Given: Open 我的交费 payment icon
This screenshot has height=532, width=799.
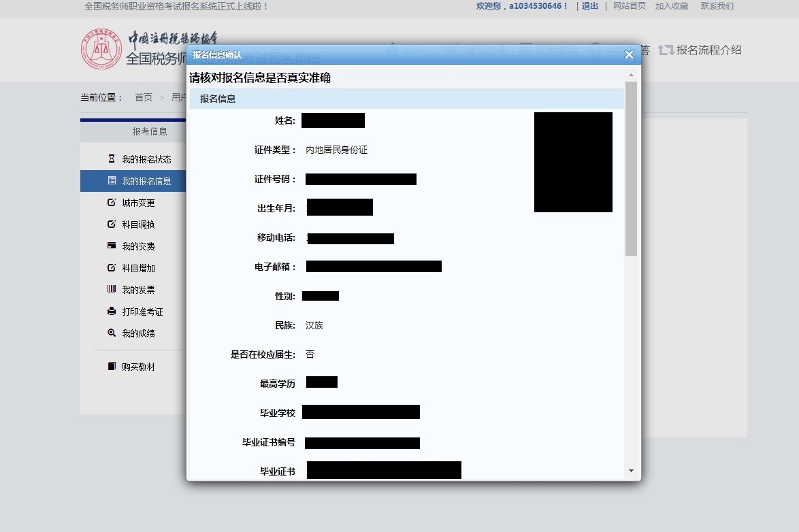Looking at the screenshot, I should click(112, 246).
